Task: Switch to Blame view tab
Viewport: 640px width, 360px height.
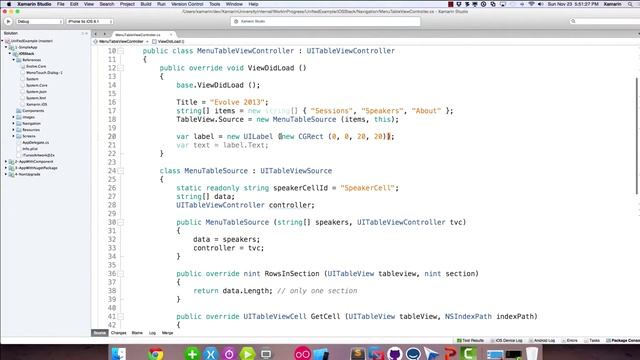Action: 137,333
